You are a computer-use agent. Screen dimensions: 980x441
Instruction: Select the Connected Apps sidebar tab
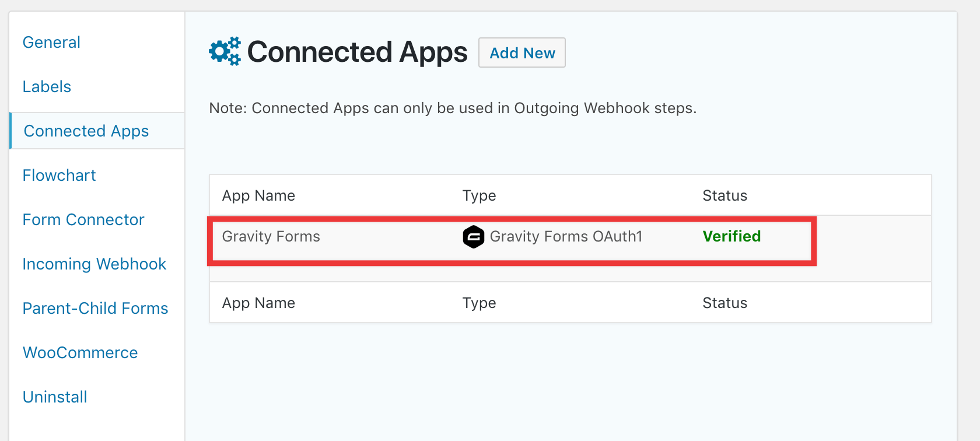click(86, 131)
